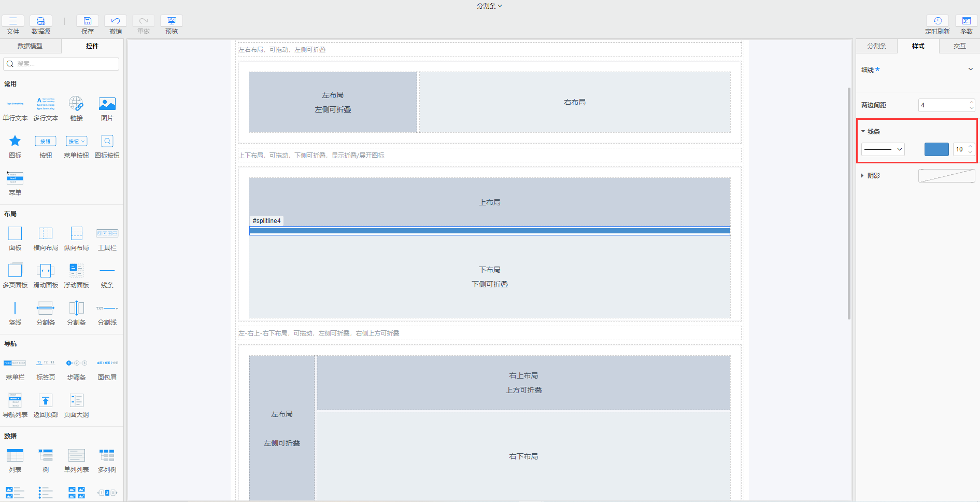Expand the 细线 style preset dropdown

[x=970, y=69]
